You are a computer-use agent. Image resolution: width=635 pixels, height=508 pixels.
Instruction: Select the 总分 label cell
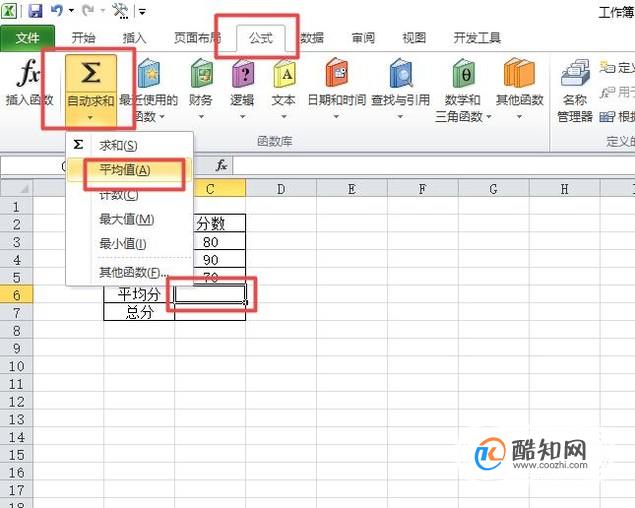[x=139, y=312]
